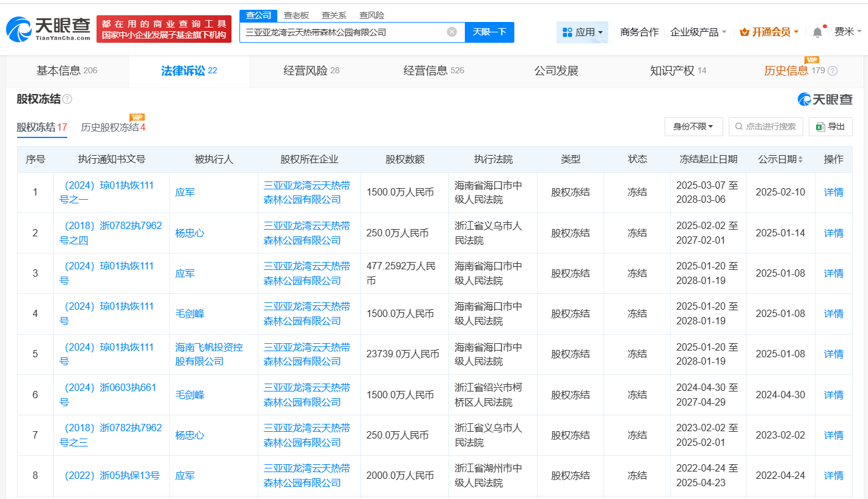Open the 企业级产品 dropdown
The height and width of the screenshot is (499, 868).
[695, 31]
